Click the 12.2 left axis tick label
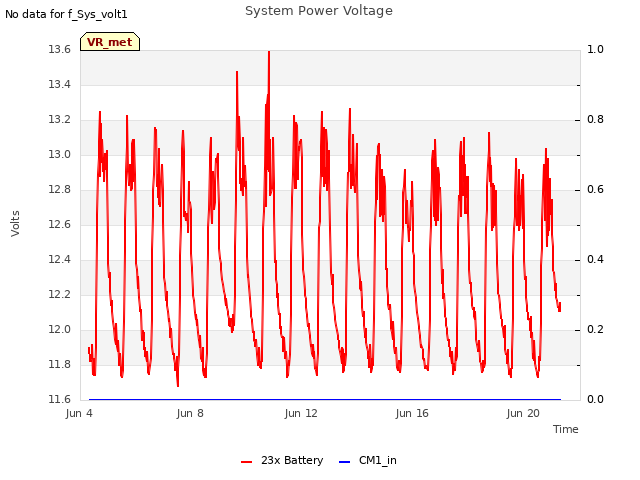 (60, 295)
